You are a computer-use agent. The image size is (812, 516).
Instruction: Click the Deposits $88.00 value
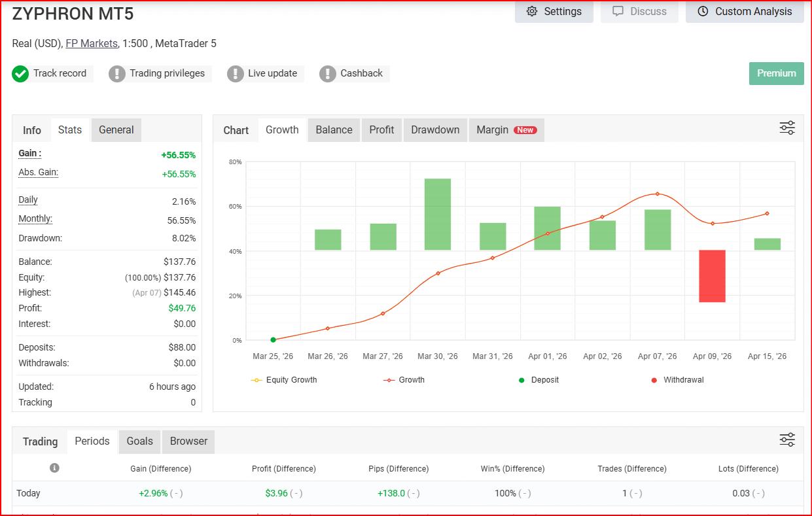182,347
